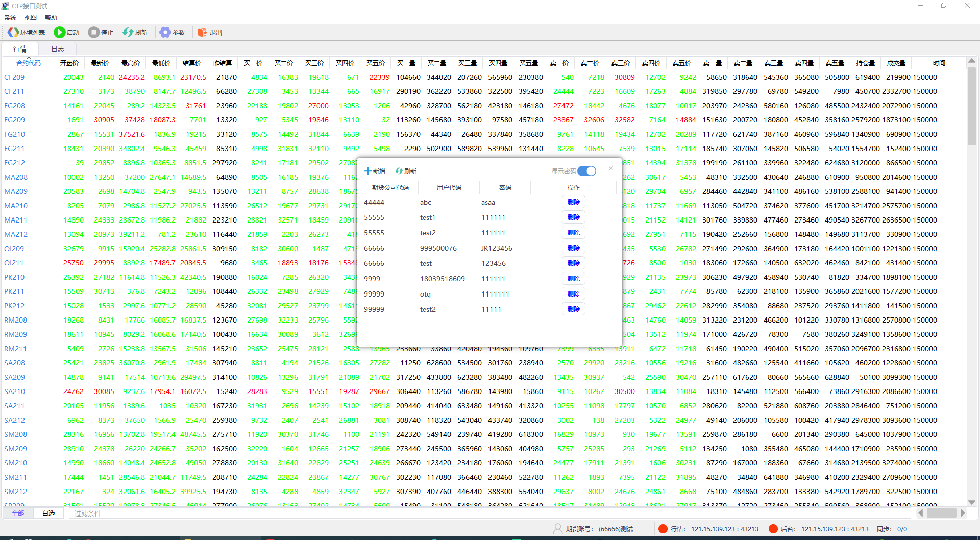Sort by the 合约代码 column header
The width and height of the screenshot is (980, 540).
(x=29, y=63)
